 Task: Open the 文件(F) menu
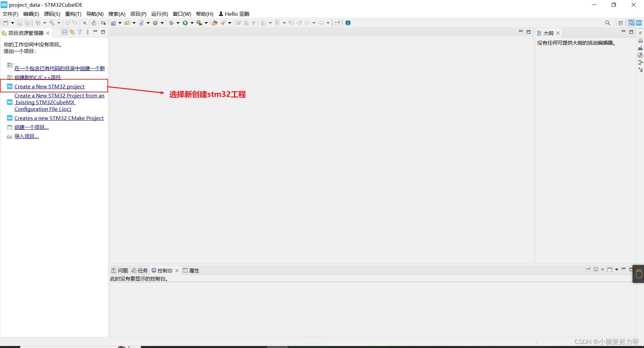click(10, 14)
